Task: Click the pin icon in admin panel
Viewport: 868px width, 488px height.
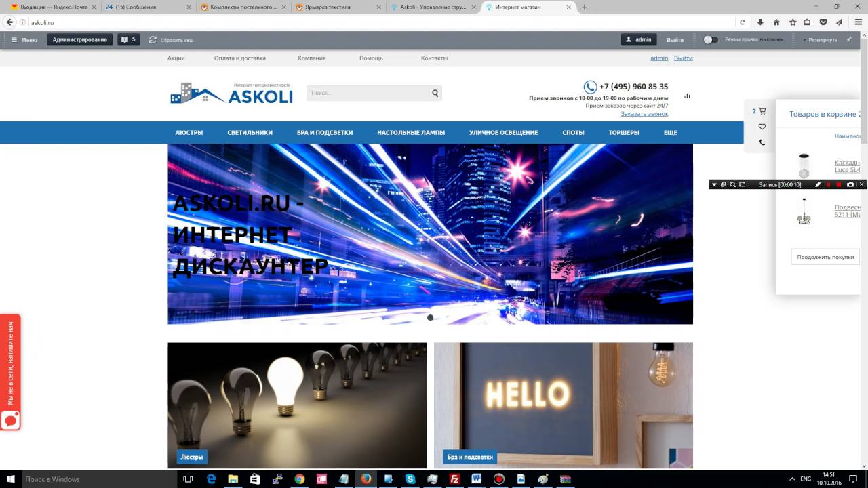Action: coord(849,39)
